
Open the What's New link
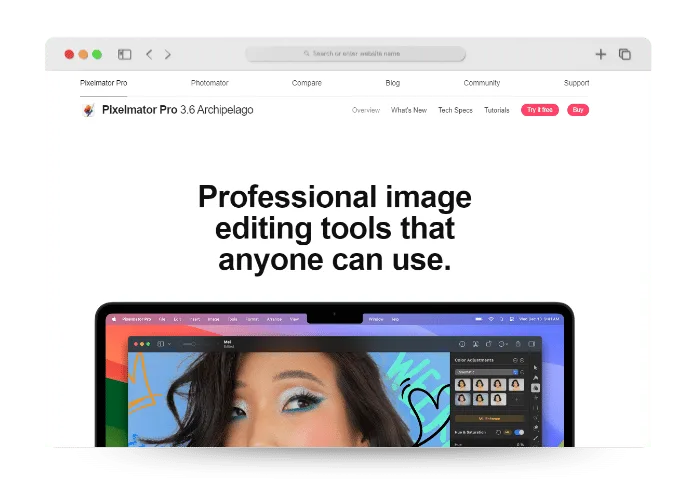(409, 110)
